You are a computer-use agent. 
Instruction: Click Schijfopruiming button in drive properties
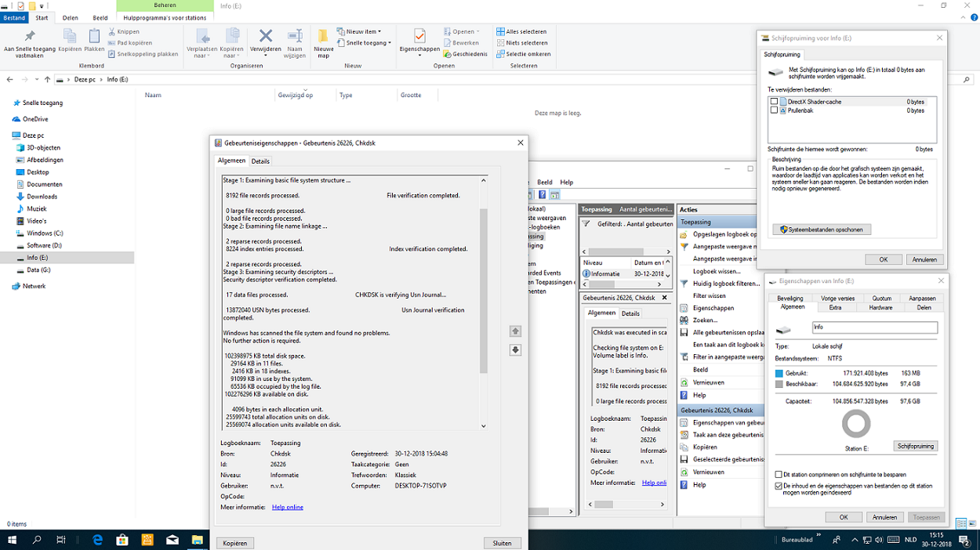point(916,446)
